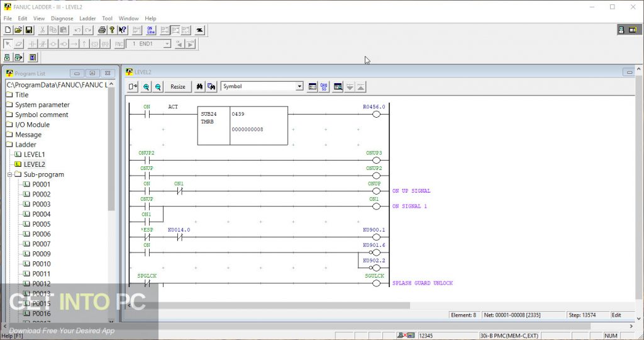Image resolution: width=644 pixels, height=340 pixels.
Task: Open the Ladder menu
Action: coord(87,18)
